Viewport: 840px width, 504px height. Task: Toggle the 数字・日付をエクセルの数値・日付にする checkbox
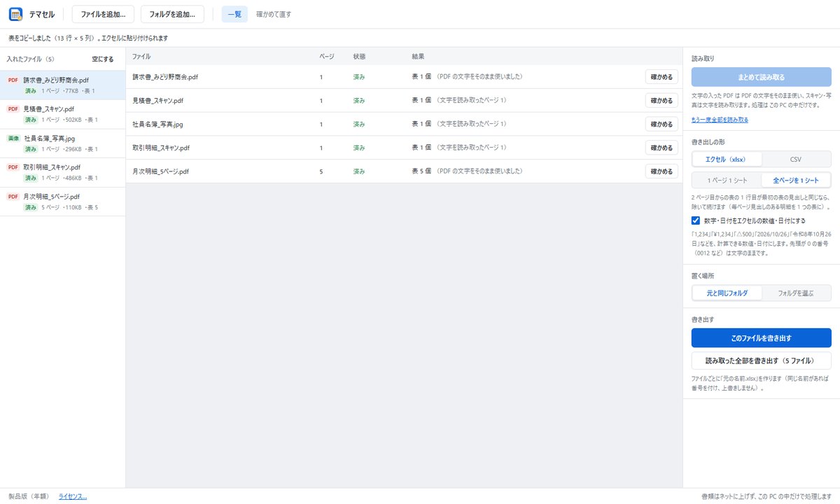click(696, 220)
